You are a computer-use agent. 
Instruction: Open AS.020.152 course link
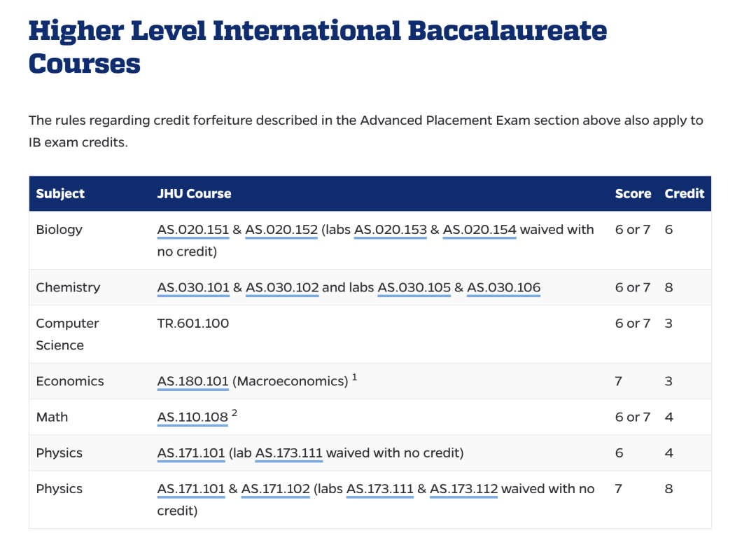point(281,230)
